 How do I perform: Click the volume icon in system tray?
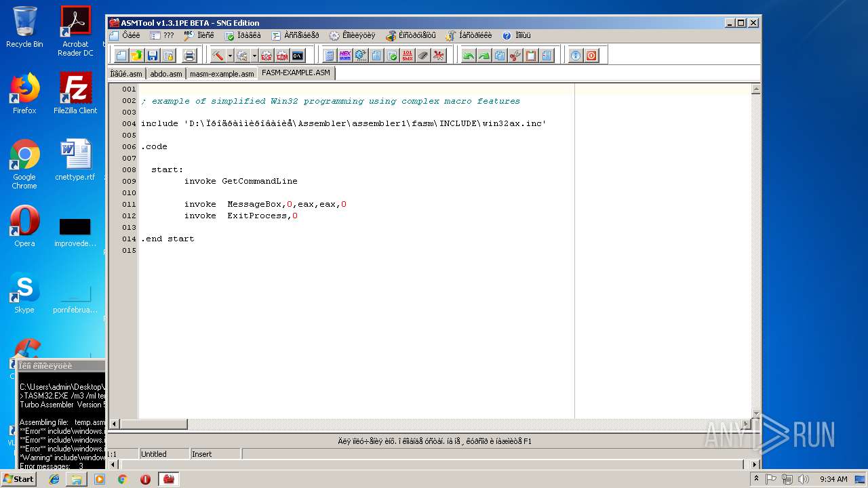(x=804, y=479)
